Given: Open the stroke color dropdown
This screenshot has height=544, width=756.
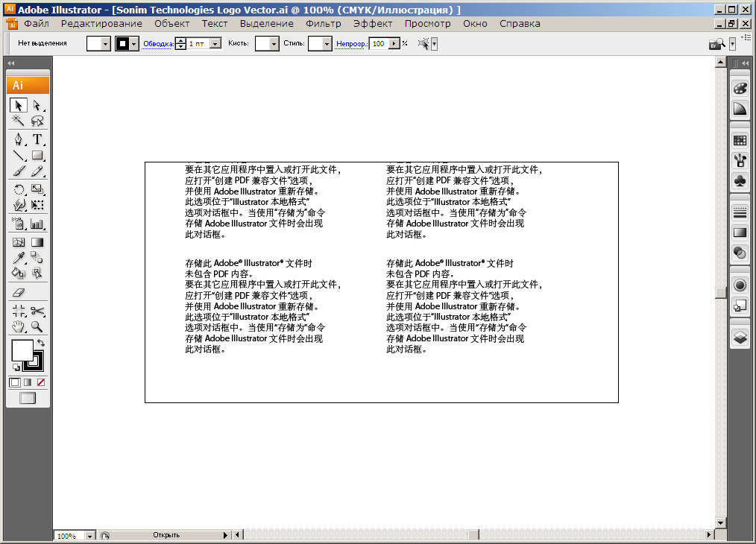Looking at the screenshot, I should point(134,44).
